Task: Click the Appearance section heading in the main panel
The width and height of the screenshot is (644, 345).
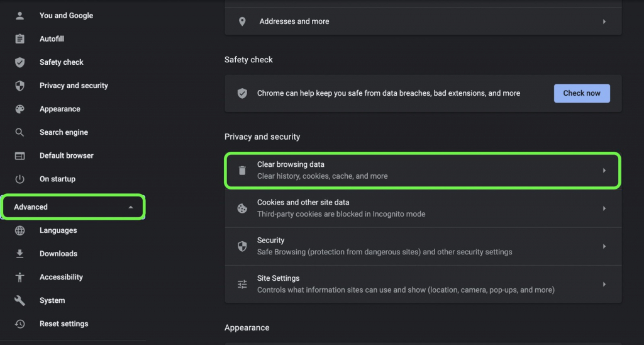Action: [247, 328]
